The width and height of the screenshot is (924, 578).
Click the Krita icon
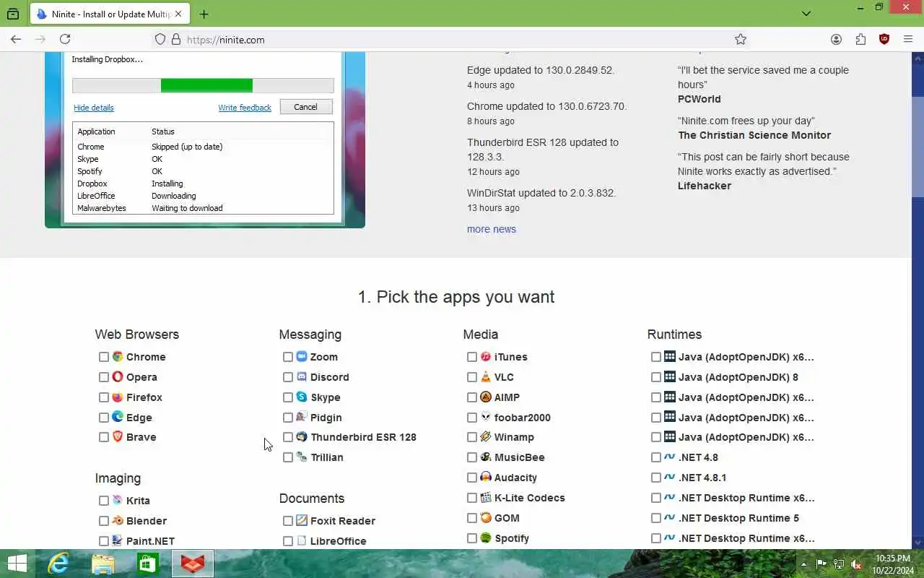pyautogui.click(x=118, y=501)
